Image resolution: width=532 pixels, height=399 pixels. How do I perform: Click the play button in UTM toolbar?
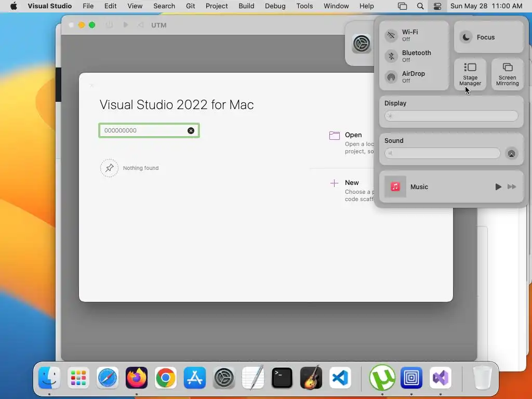coord(126,25)
